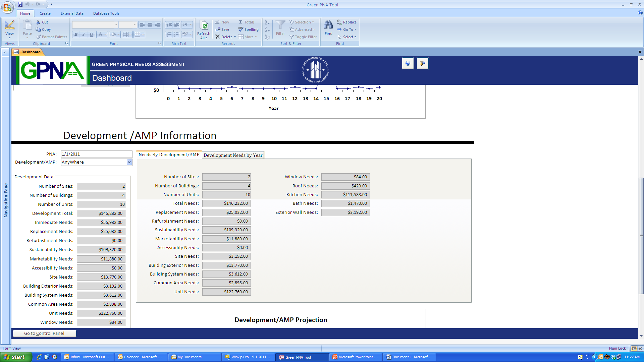
Task: Click the help question mark icon in header
Action: [408, 63]
